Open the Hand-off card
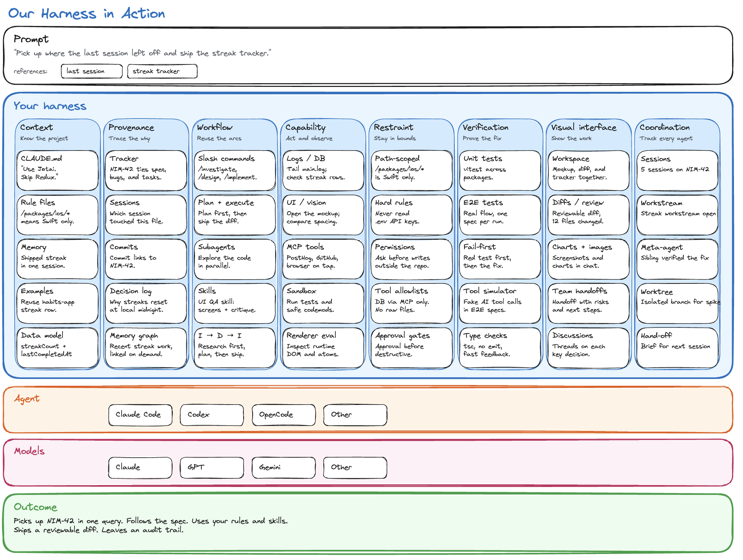Image resolution: width=743 pixels, height=560 pixels. tap(678, 348)
